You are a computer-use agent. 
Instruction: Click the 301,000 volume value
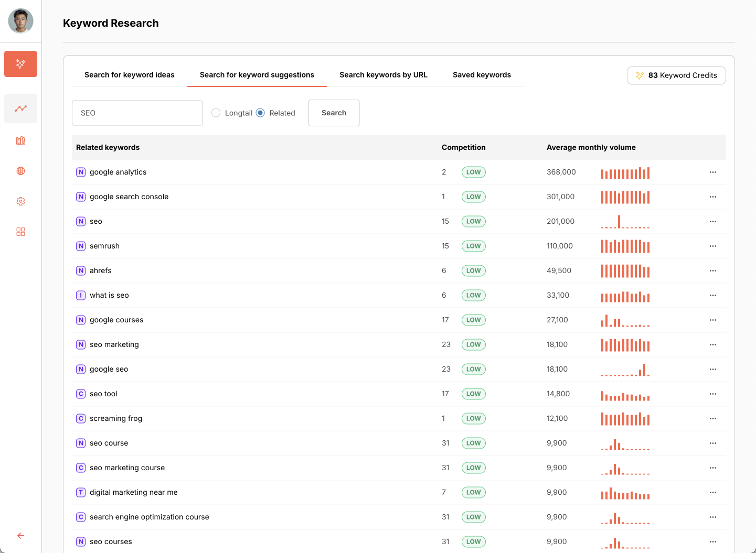[x=561, y=197]
